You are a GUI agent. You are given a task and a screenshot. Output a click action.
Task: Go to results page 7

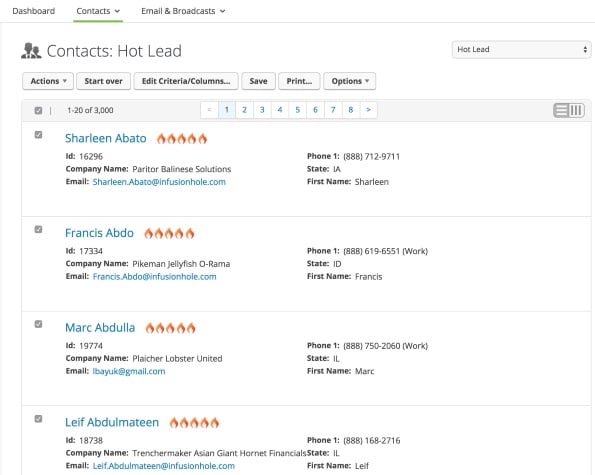(x=333, y=110)
